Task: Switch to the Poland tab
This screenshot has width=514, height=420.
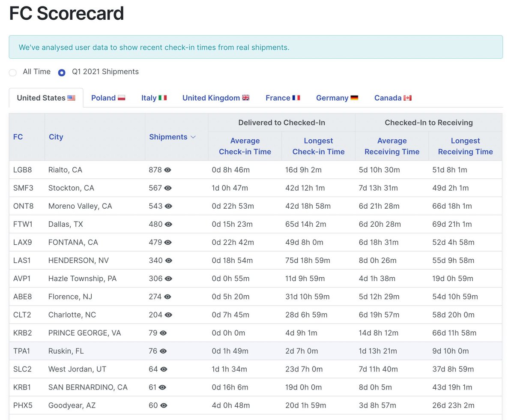Action: (108, 98)
